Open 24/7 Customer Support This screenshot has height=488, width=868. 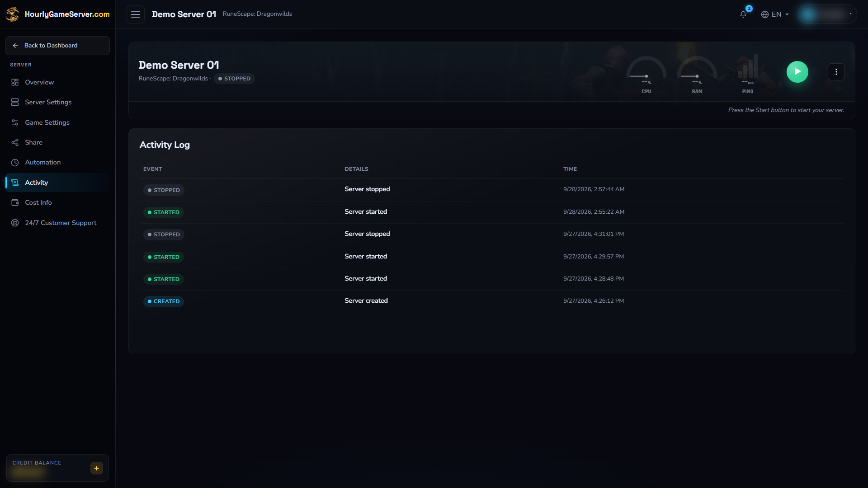pos(57,223)
